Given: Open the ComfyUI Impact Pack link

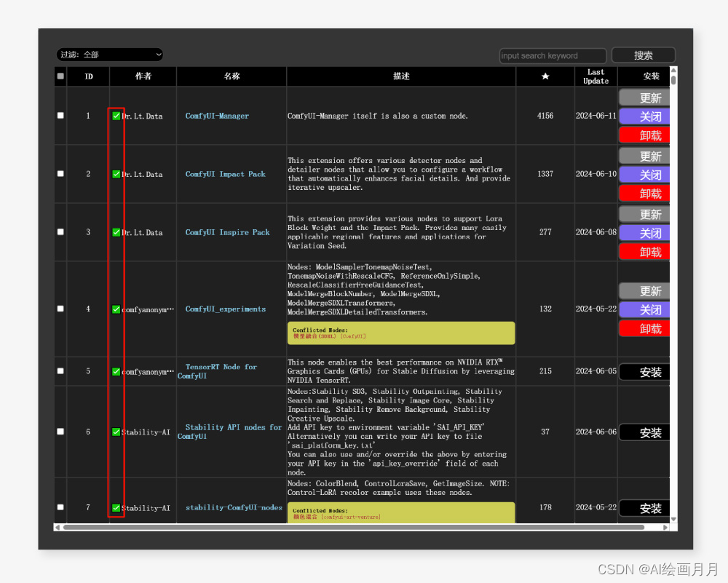Looking at the screenshot, I should click(226, 174).
